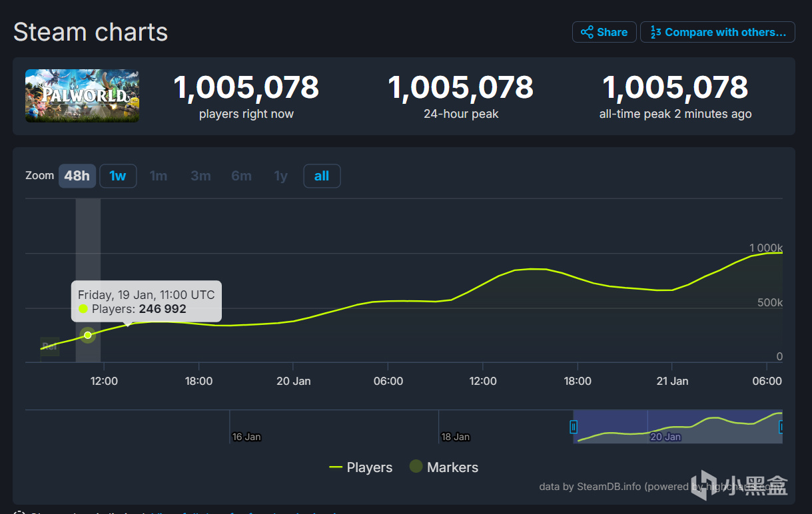Click the Players: 246 992 tooltip
Image resolution: width=812 pixels, height=514 pixels.
(x=147, y=302)
